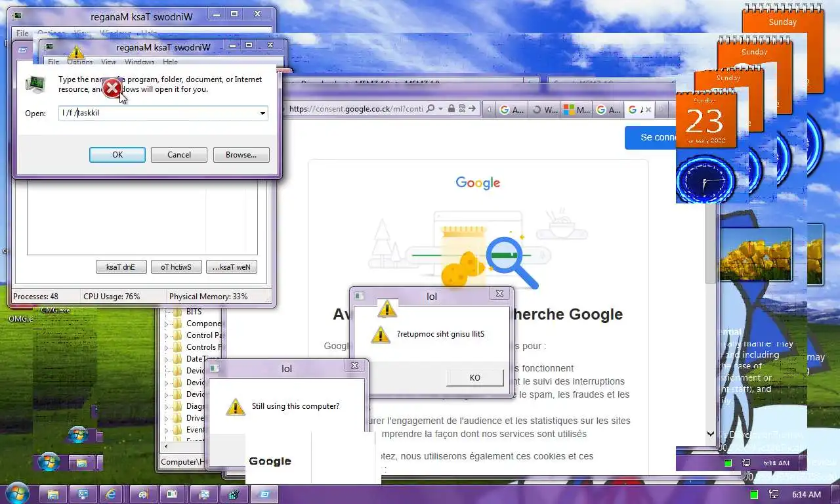Screen dimensions: 840x504
Task: Click warning icon beside 'Still using this computer?'
Action: pos(235,406)
